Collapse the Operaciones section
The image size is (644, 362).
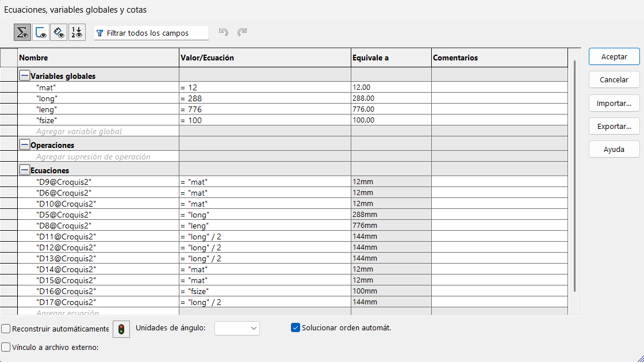coord(25,145)
